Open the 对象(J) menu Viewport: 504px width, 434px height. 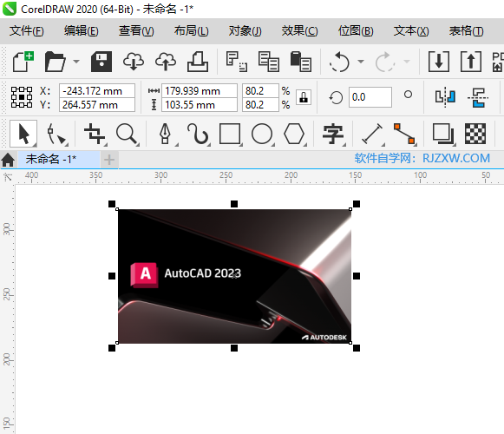tap(245, 31)
